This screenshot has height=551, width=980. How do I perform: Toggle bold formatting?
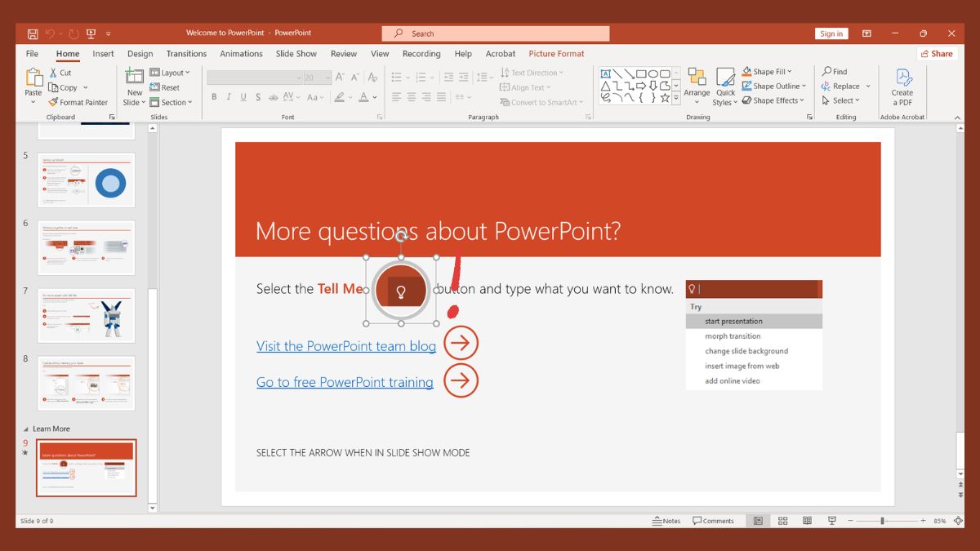[215, 96]
